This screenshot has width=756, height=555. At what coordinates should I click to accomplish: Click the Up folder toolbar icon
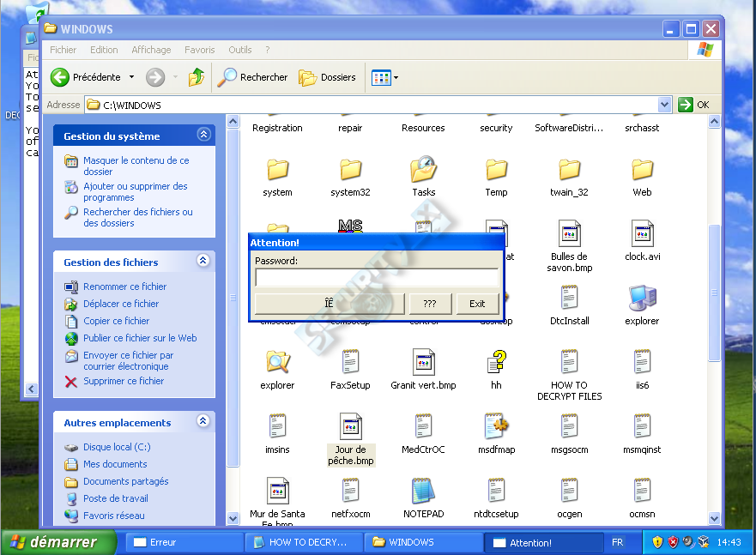[x=197, y=77]
